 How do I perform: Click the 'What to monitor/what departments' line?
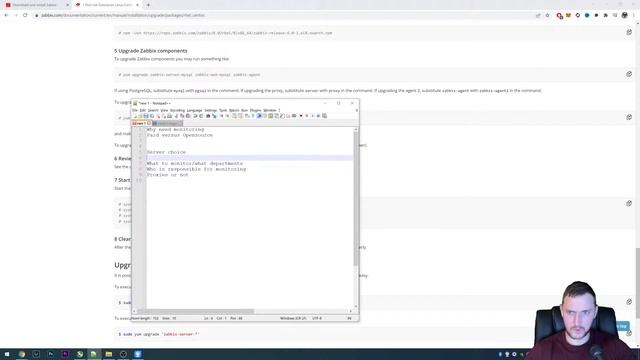point(195,163)
